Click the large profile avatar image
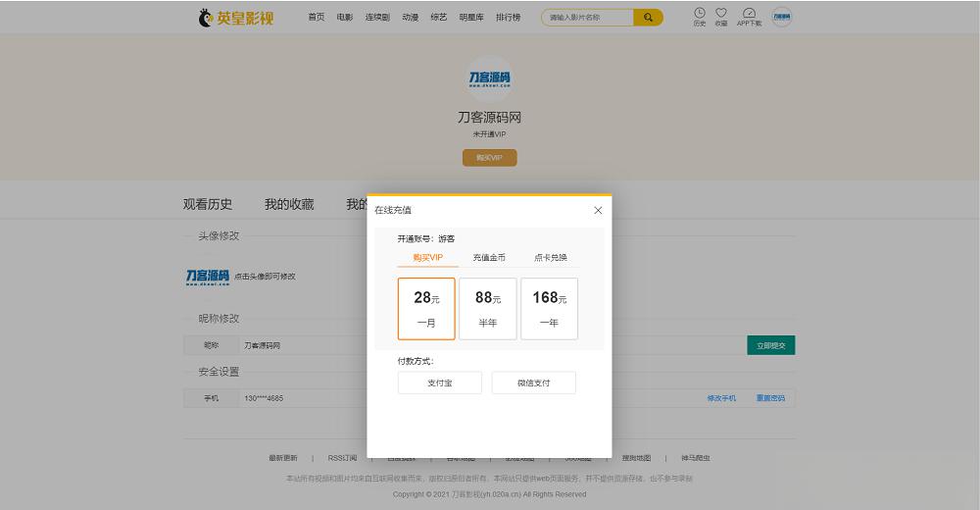 pos(489,78)
